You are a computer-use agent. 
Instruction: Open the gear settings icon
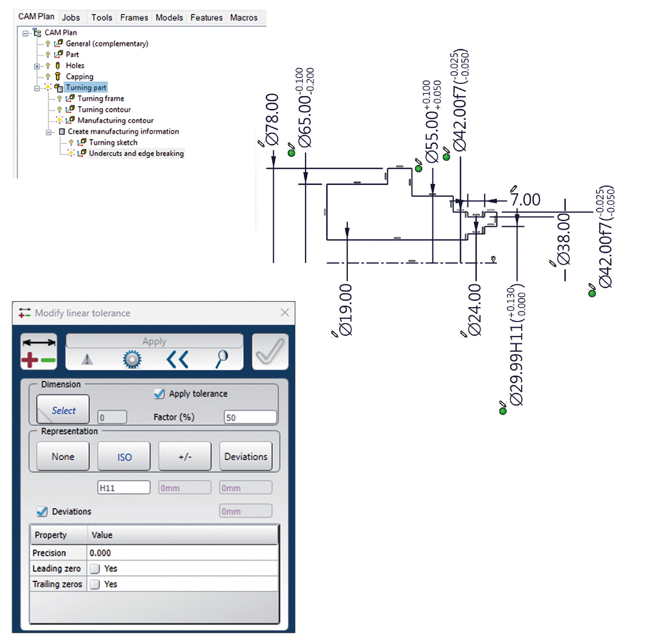[132, 359]
